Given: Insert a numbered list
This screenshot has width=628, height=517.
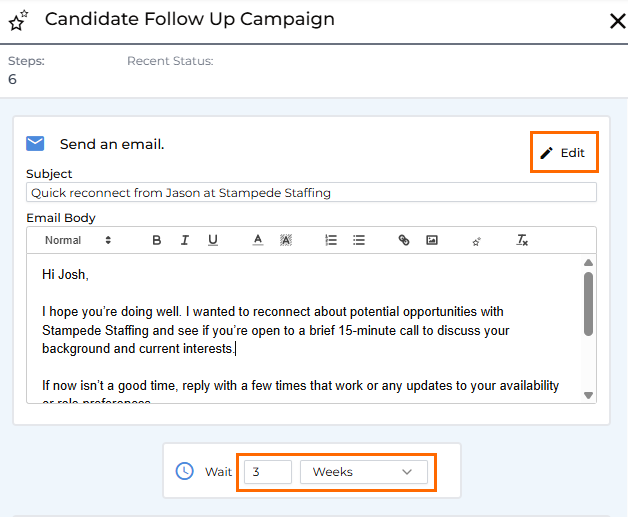Looking at the screenshot, I should tap(331, 240).
